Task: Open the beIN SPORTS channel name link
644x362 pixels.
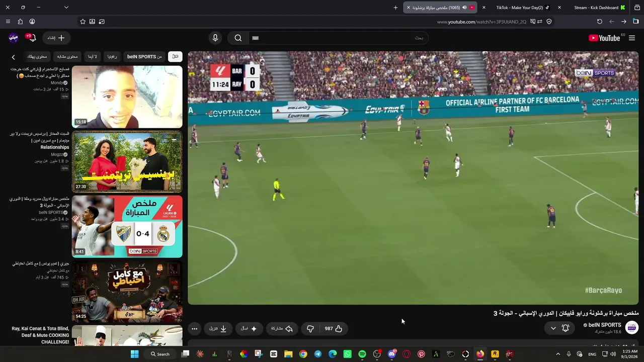Action: pos(605,325)
